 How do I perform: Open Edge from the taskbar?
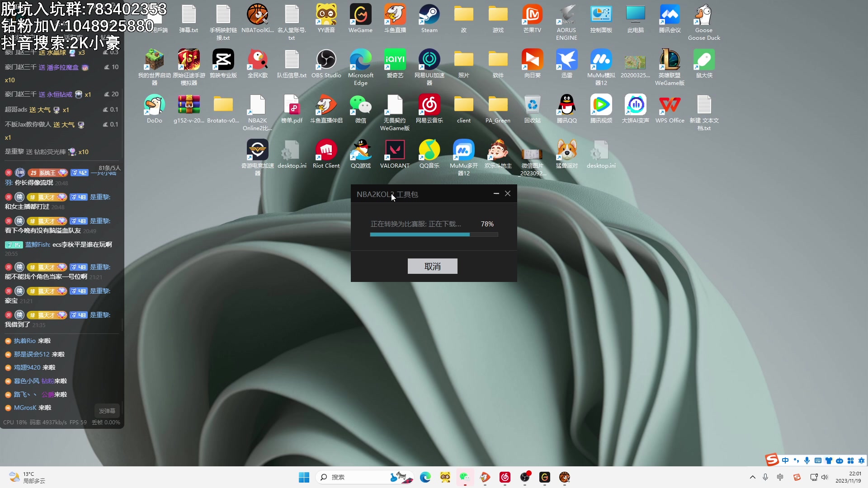[425, 477]
